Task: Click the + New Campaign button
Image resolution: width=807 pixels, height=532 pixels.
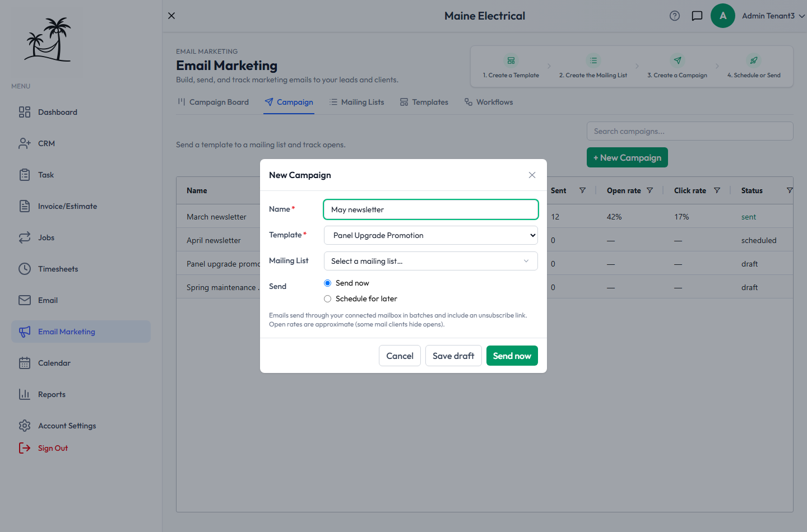Action: point(627,157)
